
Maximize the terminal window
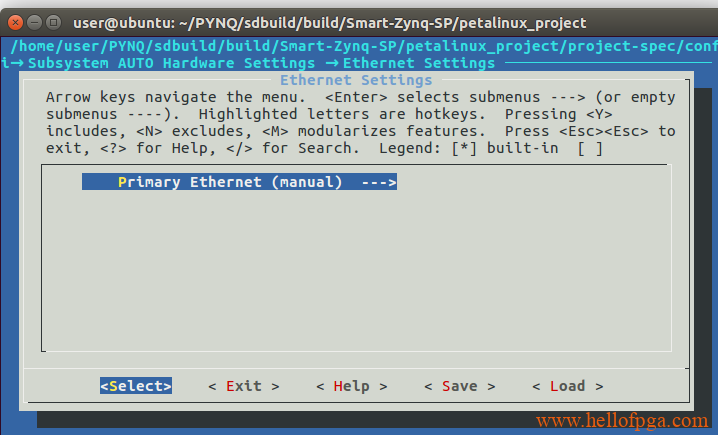(x=54, y=22)
